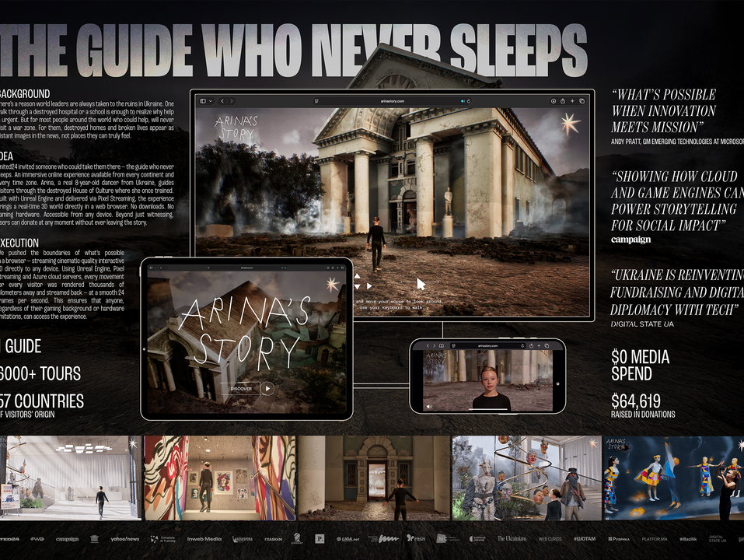Click the up arrow movement key hint
744x560 pixels.
coord(358,277)
